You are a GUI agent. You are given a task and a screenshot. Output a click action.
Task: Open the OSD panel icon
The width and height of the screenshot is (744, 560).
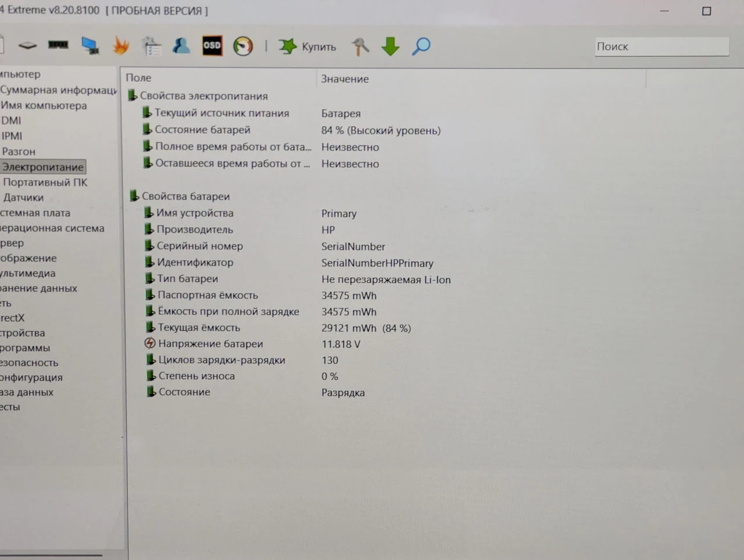212,45
